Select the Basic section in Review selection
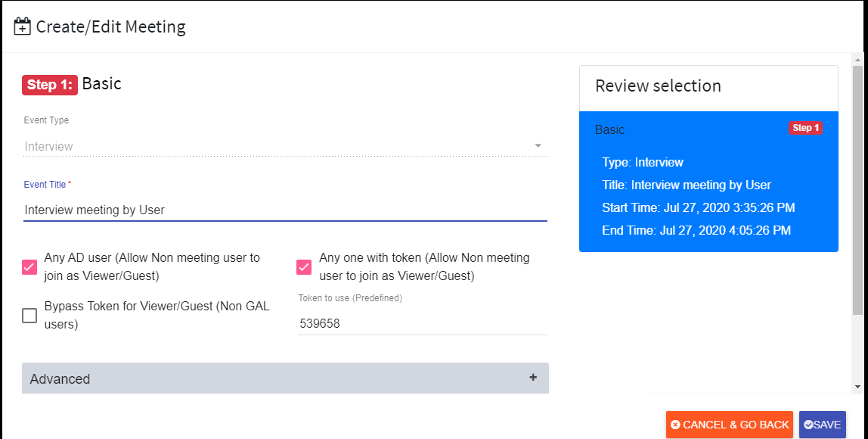868x439 pixels. tap(708, 181)
